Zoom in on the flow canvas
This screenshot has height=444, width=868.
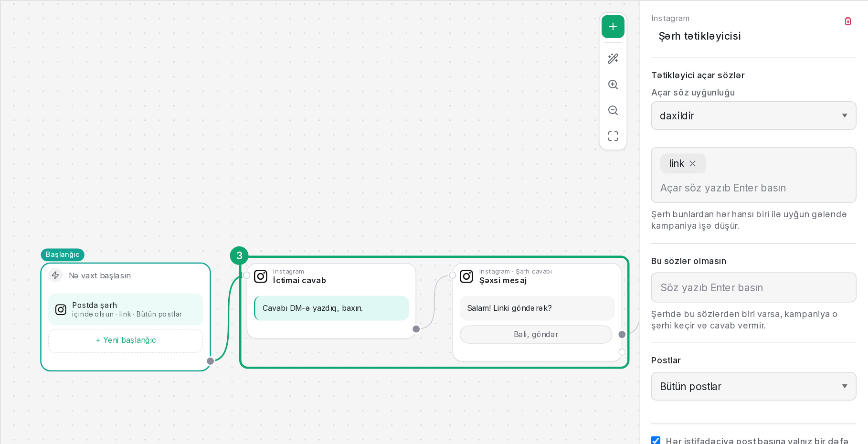[x=613, y=85]
